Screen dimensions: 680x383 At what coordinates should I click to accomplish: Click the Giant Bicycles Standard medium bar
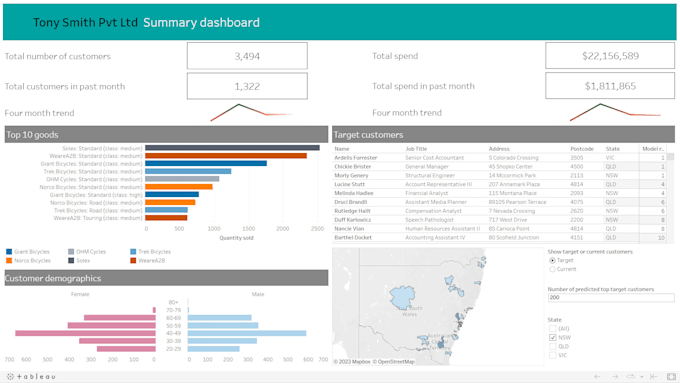tap(206, 164)
